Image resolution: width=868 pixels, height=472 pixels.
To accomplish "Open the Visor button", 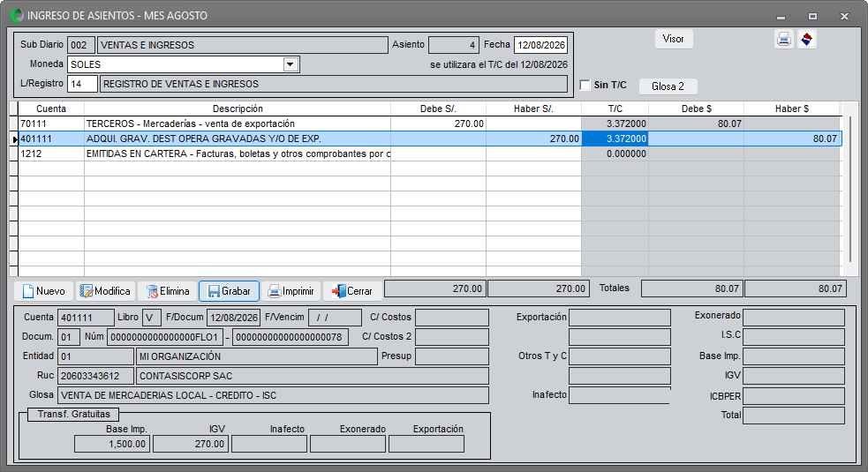I will tap(674, 39).
